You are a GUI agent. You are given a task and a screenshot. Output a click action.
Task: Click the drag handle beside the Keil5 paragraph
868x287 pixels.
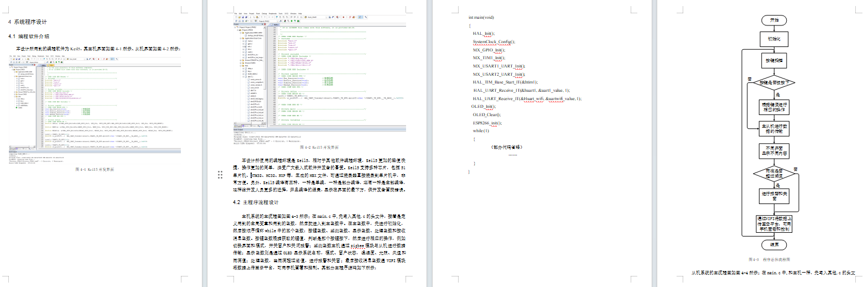pyautogui.click(x=220, y=175)
